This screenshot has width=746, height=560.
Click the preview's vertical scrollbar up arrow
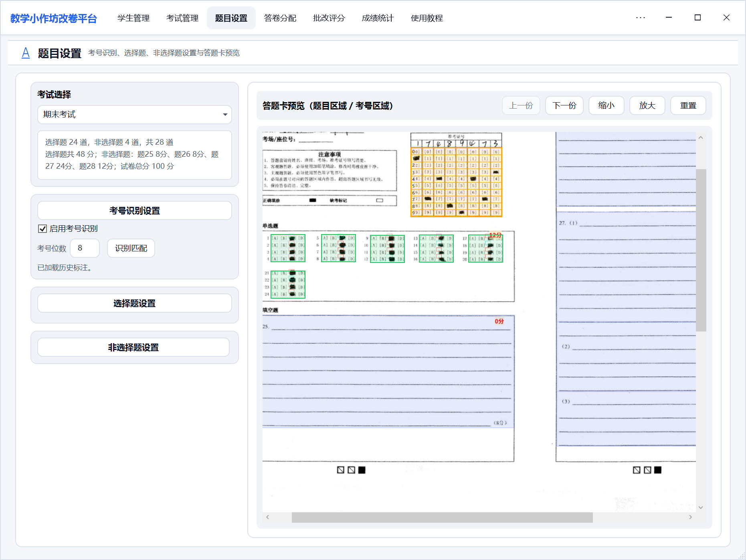pyautogui.click(x=700, y=137)
